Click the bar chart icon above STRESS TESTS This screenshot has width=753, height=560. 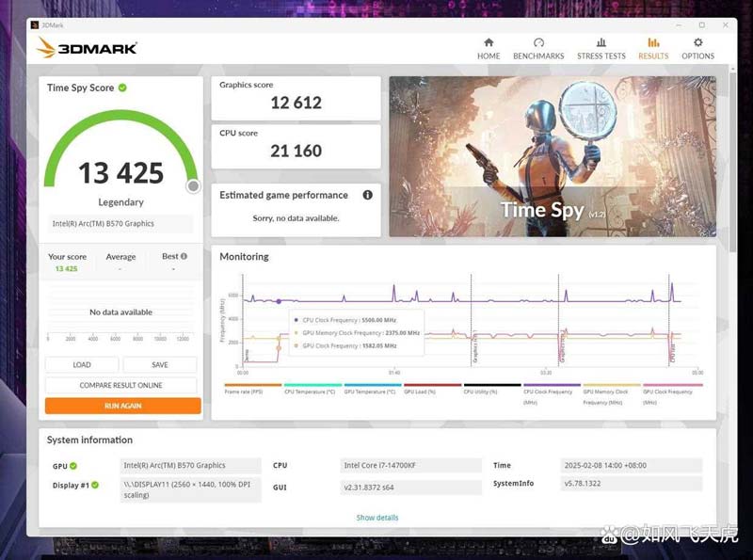(x=601, y=42)
